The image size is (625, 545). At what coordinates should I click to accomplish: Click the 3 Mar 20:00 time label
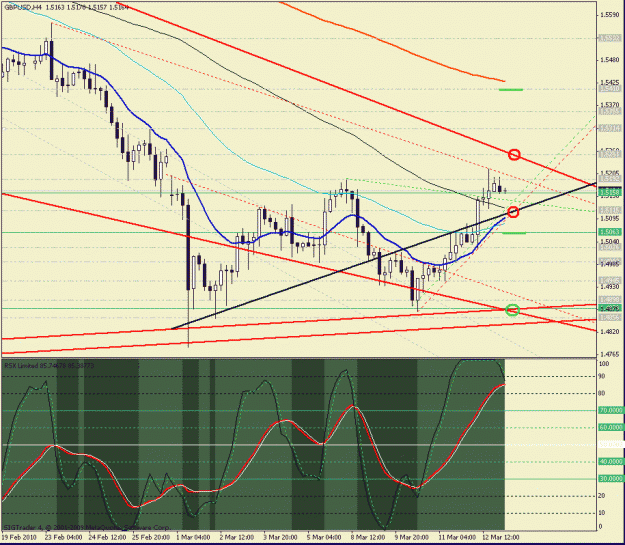[281, 537]
